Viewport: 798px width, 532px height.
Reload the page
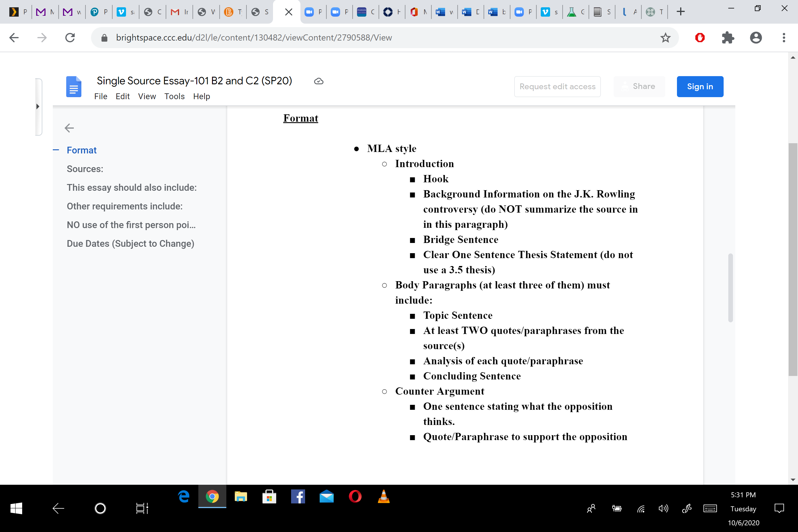click(70, 38)
